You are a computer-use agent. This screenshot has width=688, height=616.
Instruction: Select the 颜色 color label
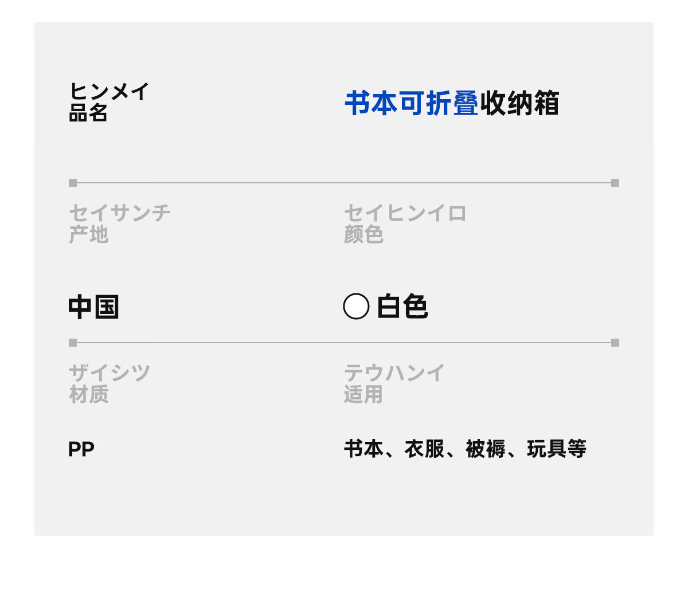[x=363, y=234]
